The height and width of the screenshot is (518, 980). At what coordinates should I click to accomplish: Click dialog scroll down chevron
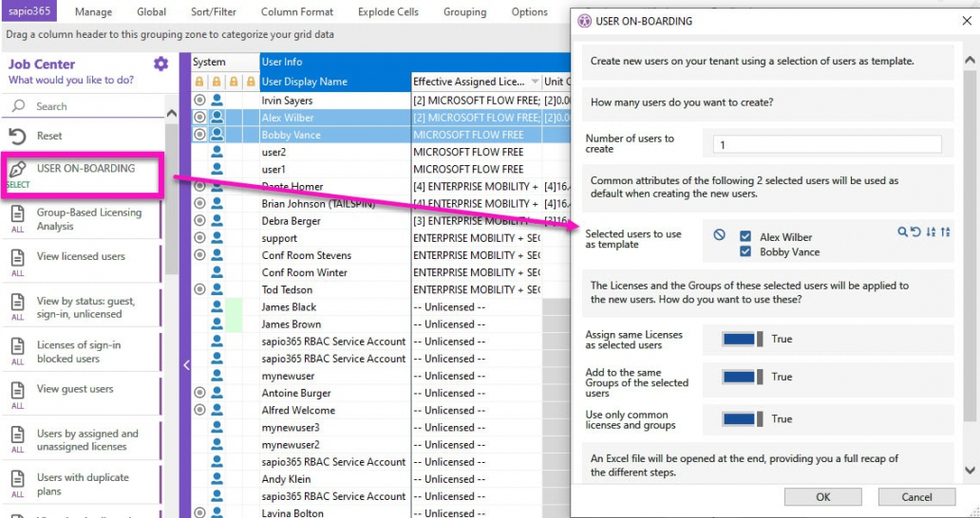coord(970,470)
